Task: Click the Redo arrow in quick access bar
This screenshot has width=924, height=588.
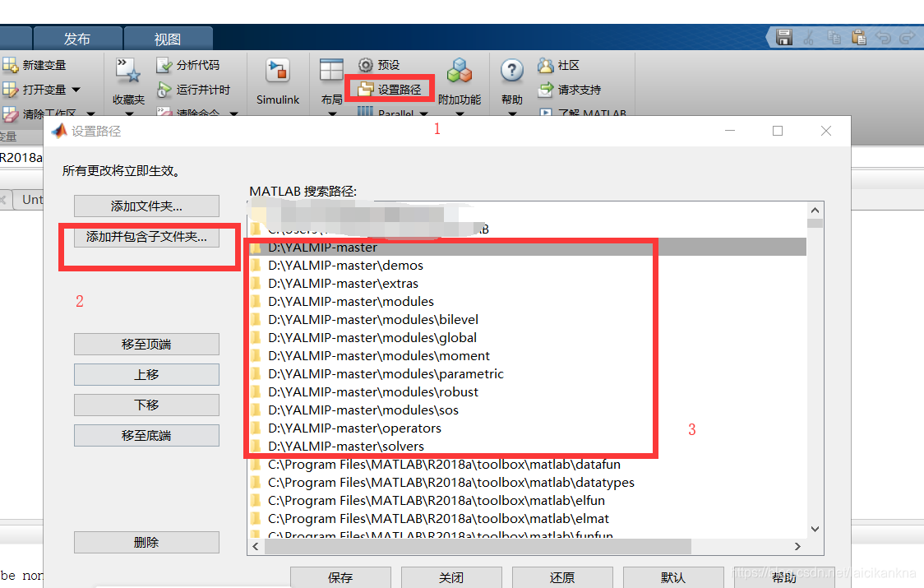Action: pyautogui.click(x=907, y=38)
